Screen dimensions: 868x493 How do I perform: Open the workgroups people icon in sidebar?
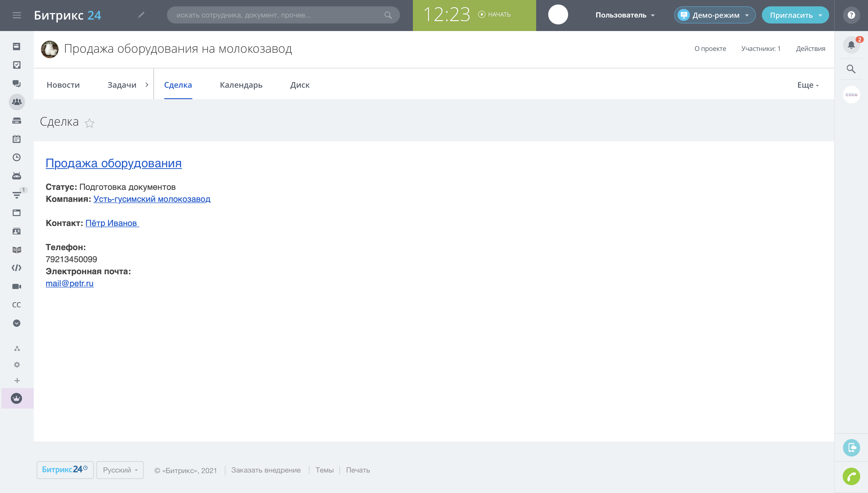point(17,102)
